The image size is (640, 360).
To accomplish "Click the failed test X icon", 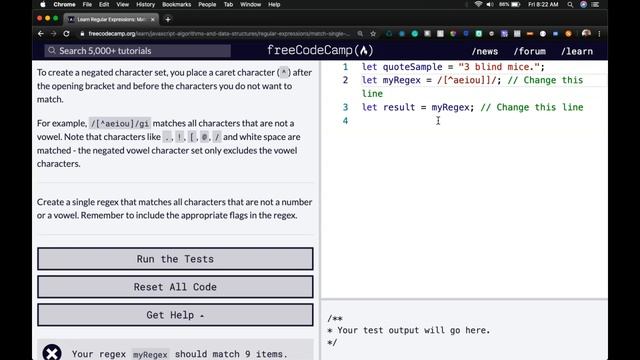I will click(52, 352).
